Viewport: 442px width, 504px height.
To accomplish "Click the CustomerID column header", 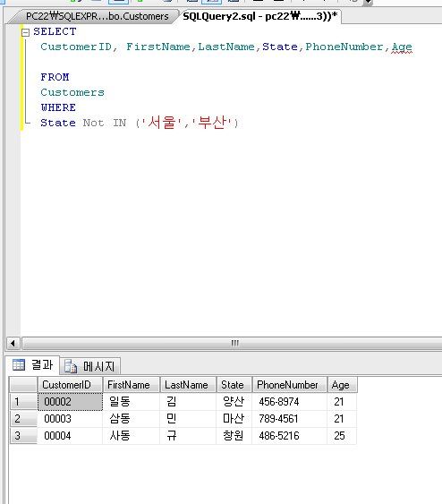I will (70, 385).
